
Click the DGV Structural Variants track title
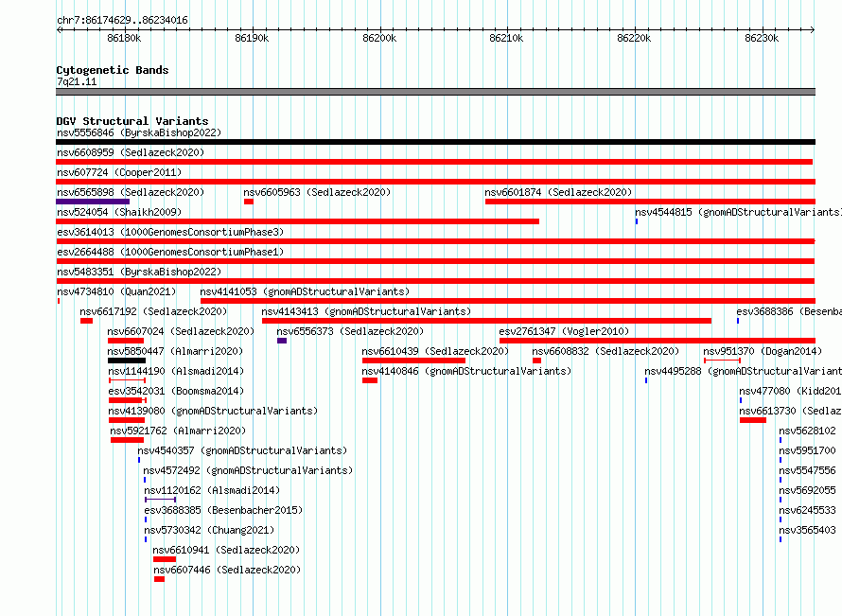click(132, 121)
